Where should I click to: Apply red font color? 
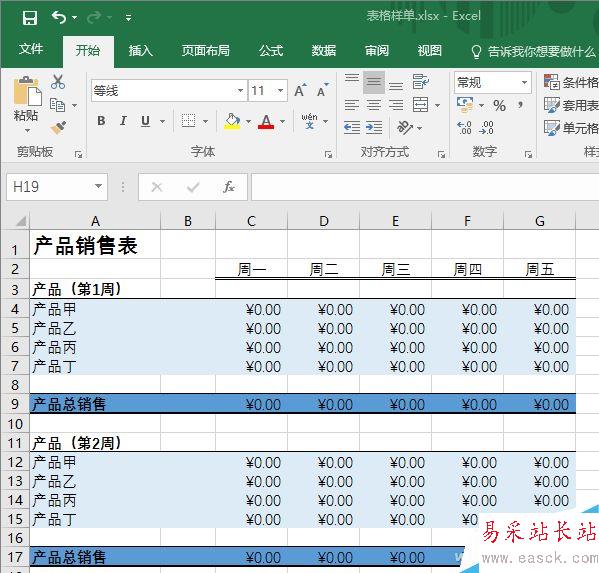tap(266, 121)
